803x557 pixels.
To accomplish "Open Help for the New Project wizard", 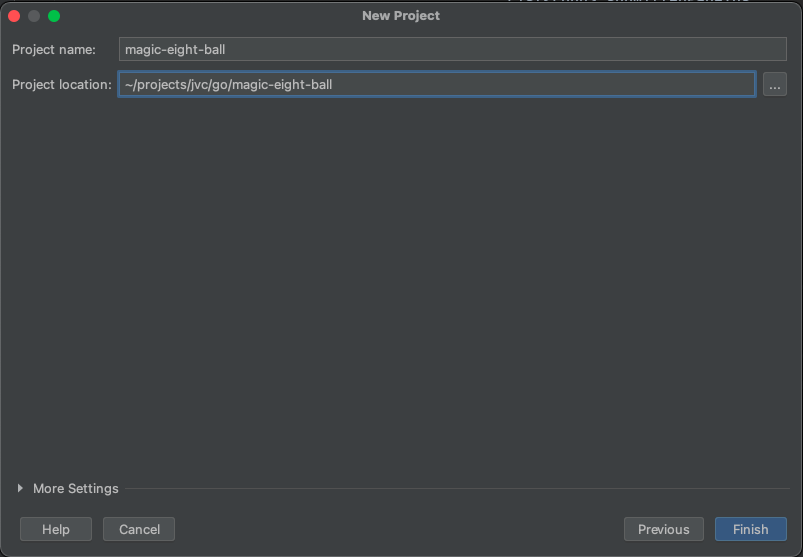I will (56, 529).
